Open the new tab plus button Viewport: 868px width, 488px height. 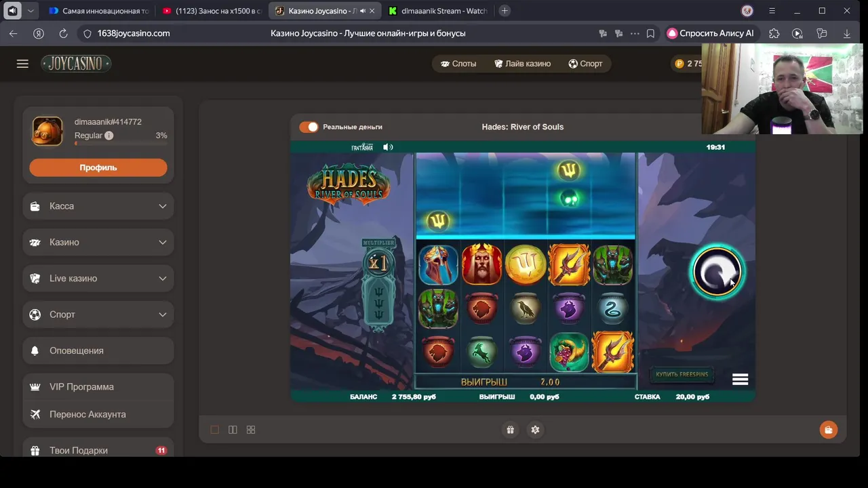coord(505,11)
